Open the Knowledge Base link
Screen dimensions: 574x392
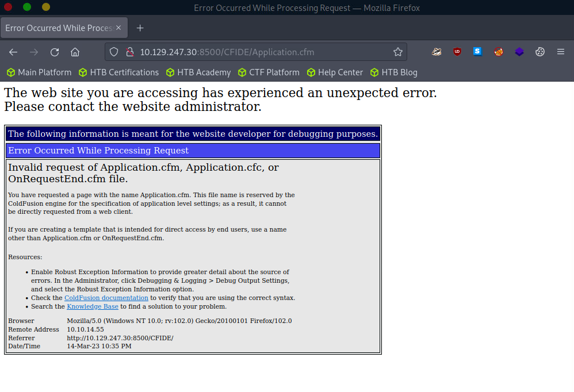pyautogui.click(x=92, y=306)
